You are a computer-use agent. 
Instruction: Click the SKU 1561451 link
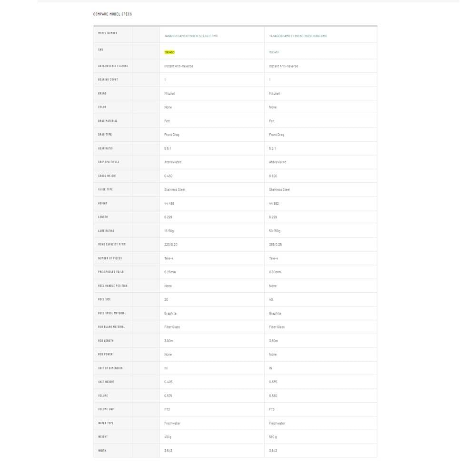(274, 52)
